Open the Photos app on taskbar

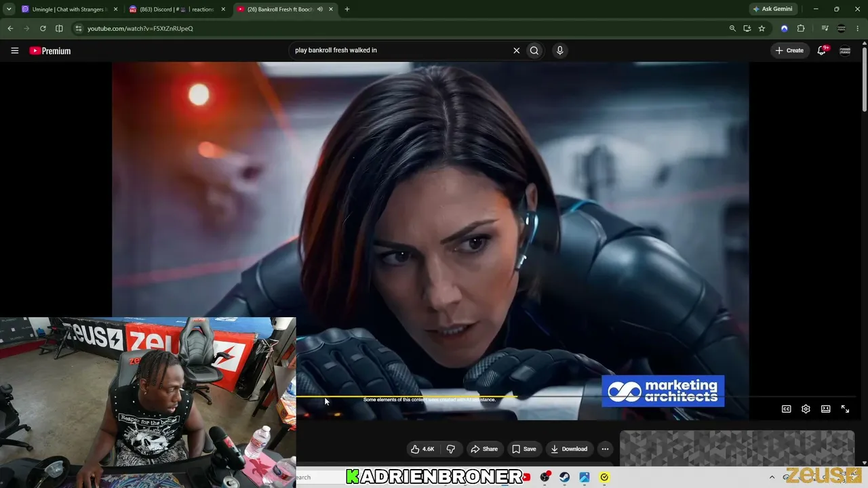pos(584,477)
